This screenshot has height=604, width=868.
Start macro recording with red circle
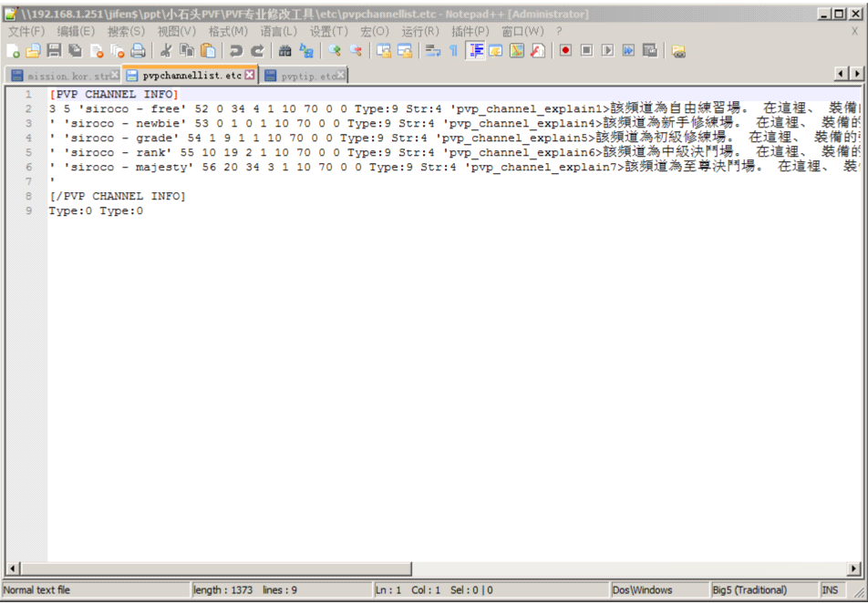[565, 51]
